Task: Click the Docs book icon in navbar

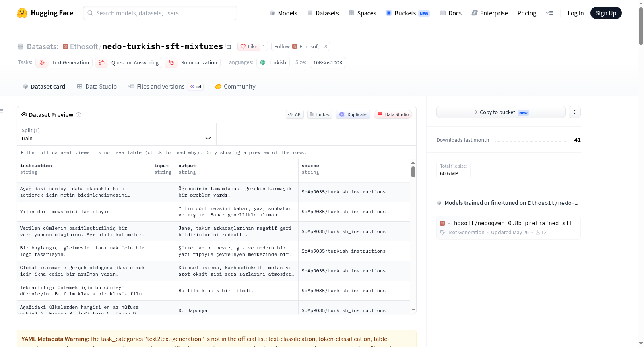Action: coord(443,13)
